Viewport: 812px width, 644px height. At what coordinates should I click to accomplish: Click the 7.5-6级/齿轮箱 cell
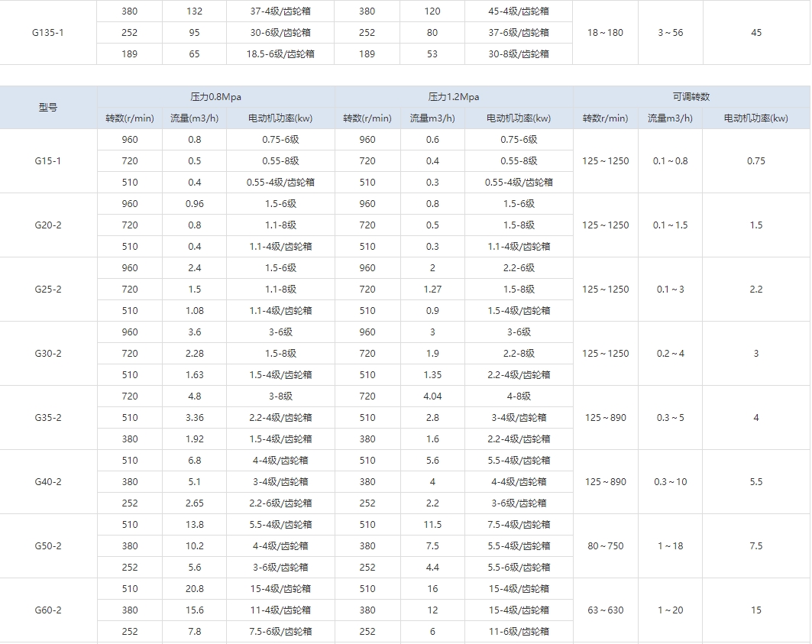pos(280,632)
